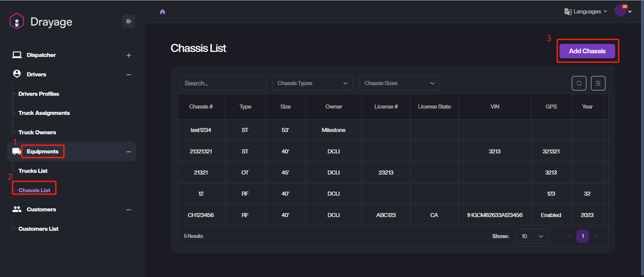The image size is (644, 277).
Task: Open the Chassis Types dropdown
Action: 313,83
